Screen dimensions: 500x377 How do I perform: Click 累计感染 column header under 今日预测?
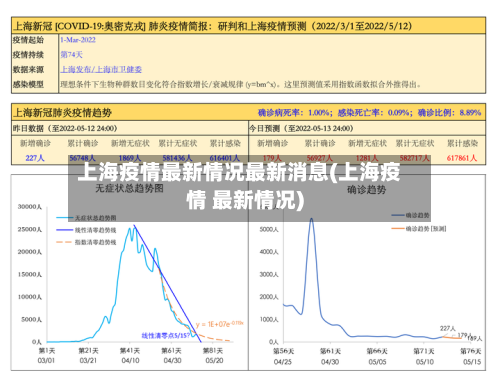462,143
